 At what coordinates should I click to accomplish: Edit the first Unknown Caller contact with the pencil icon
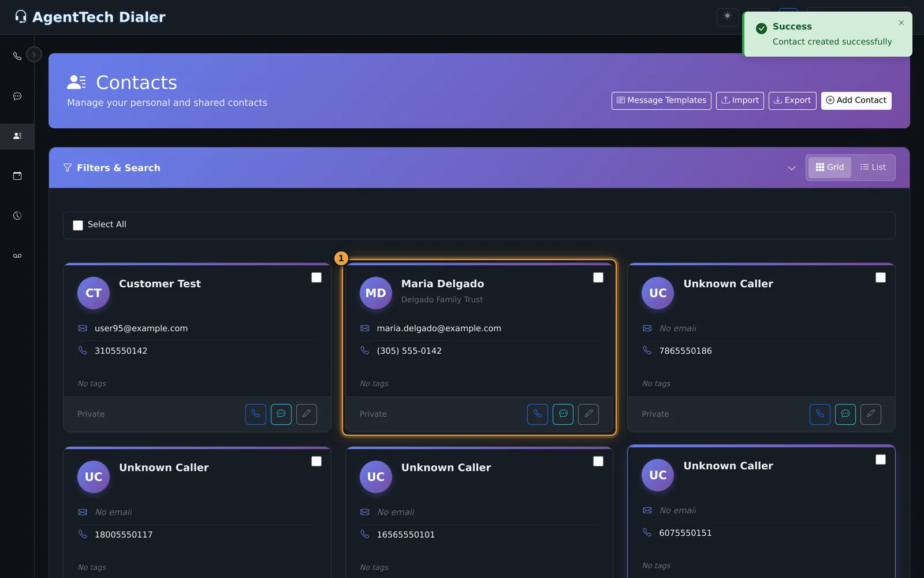pos(871,414)
